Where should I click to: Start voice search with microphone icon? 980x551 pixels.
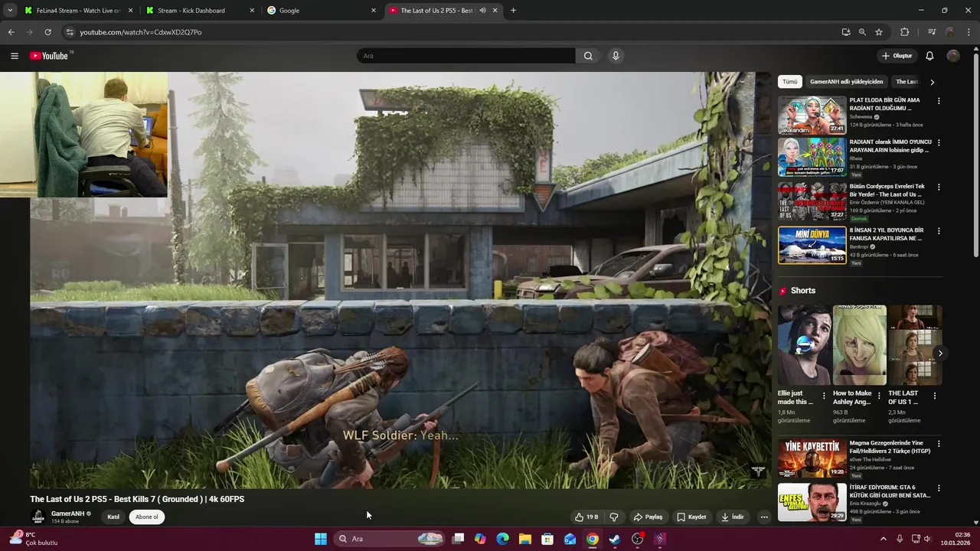pyautogui.click(x=615, y=56)
